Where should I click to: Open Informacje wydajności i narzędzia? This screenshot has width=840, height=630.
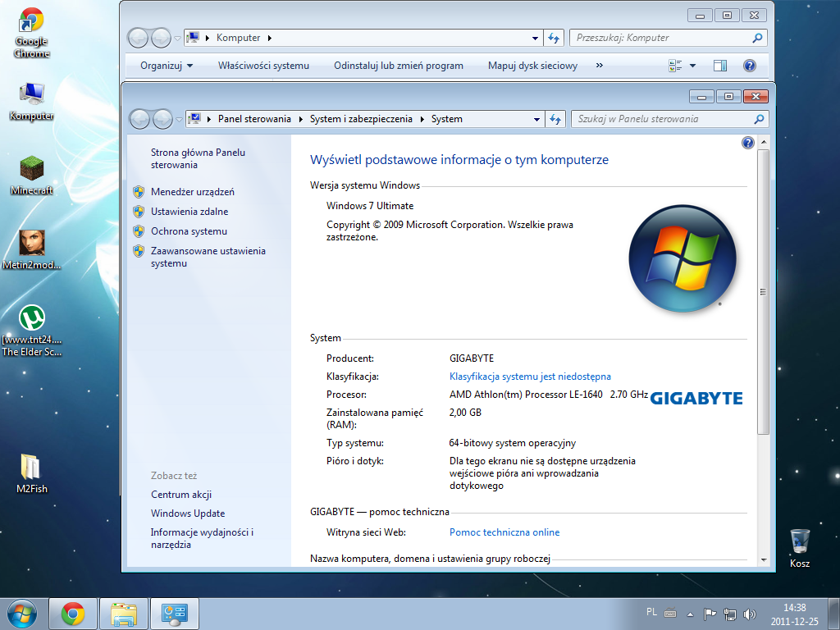(202, 538)
